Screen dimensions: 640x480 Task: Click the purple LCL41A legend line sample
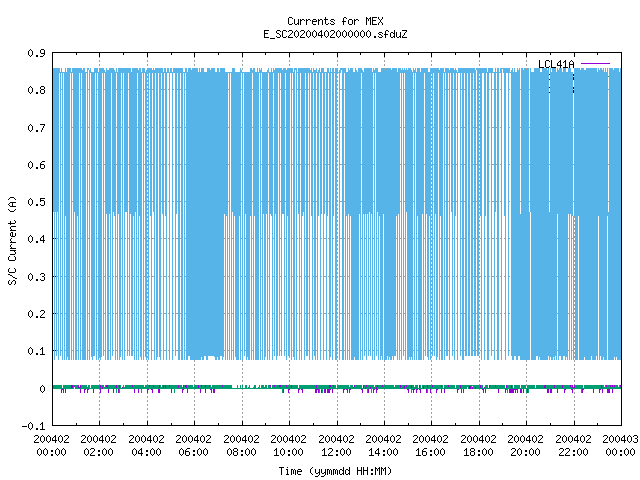(x=595, y=64)
